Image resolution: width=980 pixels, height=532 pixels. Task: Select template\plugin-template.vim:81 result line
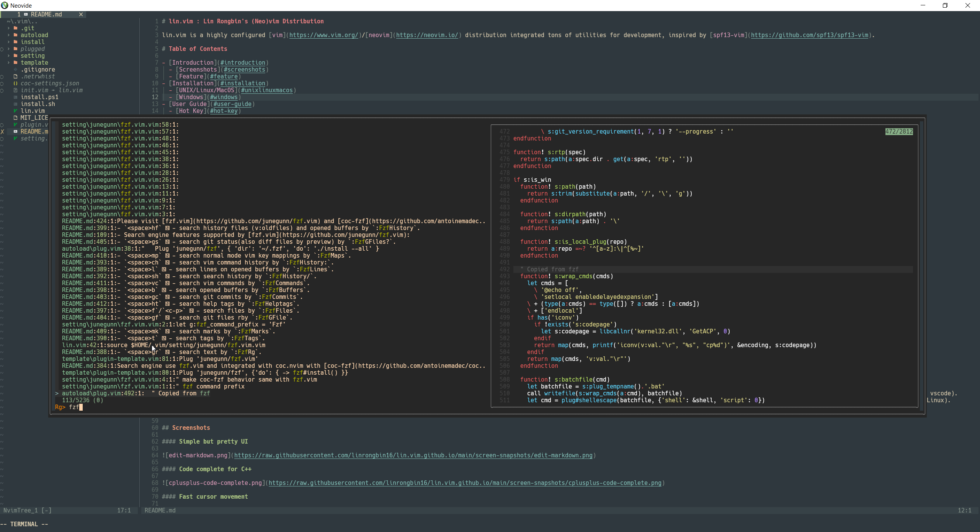point(160,359)
